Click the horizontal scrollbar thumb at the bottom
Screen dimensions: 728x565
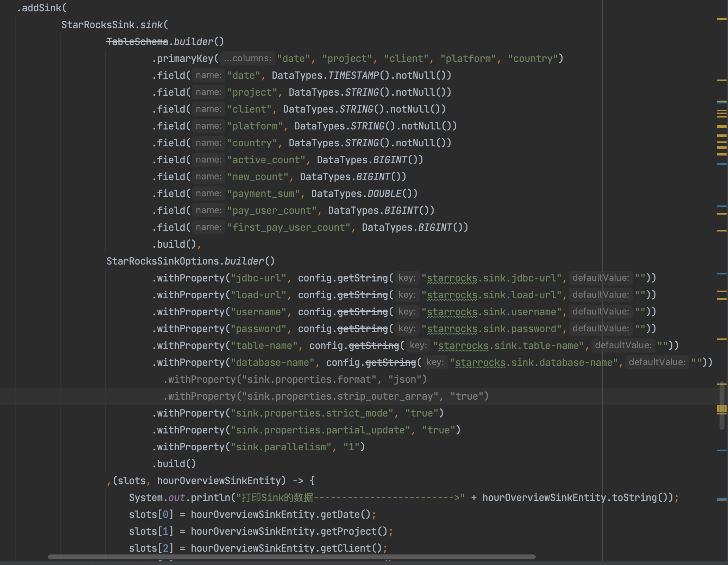click(291, 557)
